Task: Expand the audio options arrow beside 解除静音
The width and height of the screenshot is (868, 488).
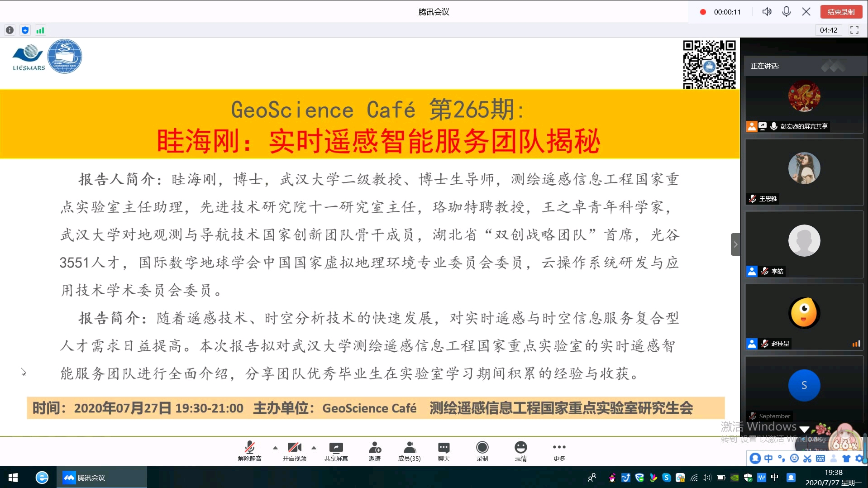Action: point(275,448)
